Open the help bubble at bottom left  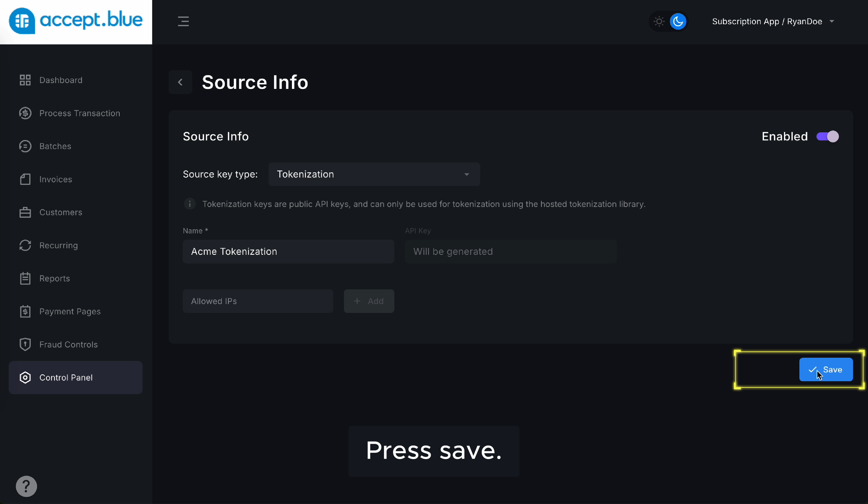(26, 486)
